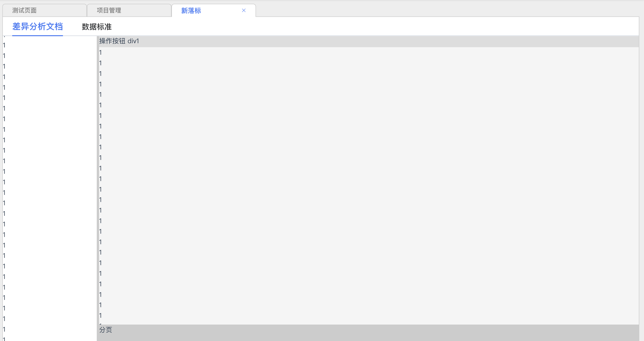The image size is (644, 341).
Task: Switch to 数据标准 sub-tab
Action: [x=97, y=27]
